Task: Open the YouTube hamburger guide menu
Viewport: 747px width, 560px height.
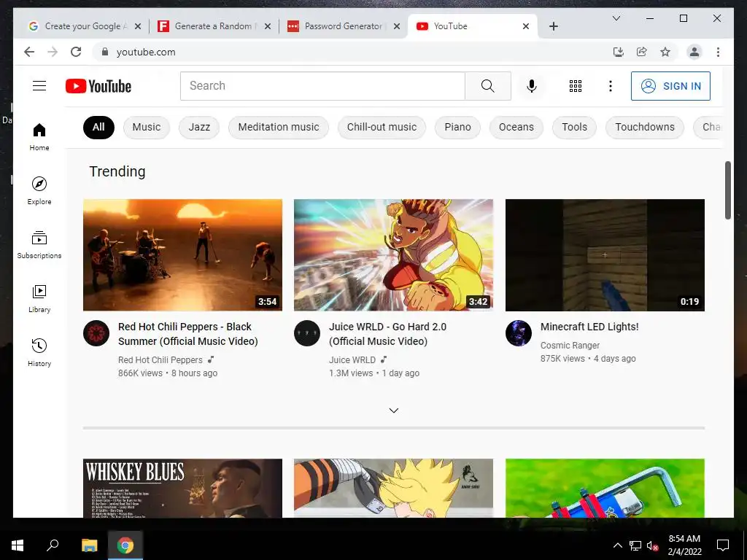Action: point(39,86)
